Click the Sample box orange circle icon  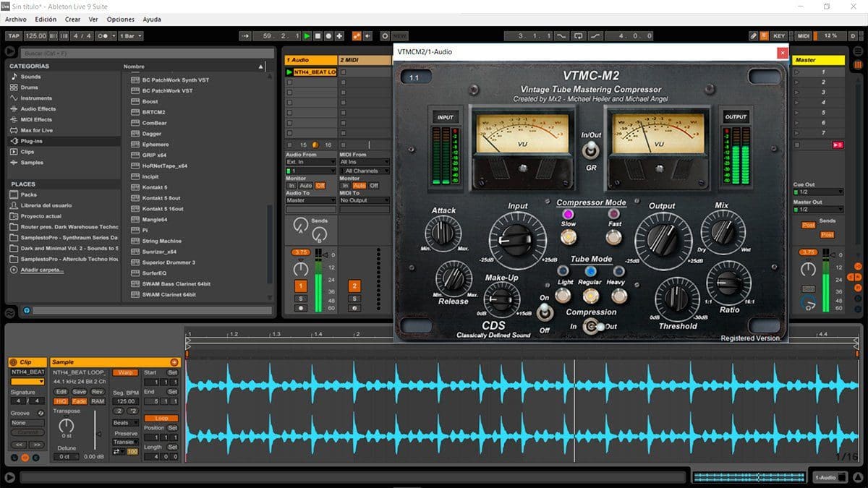174,362
